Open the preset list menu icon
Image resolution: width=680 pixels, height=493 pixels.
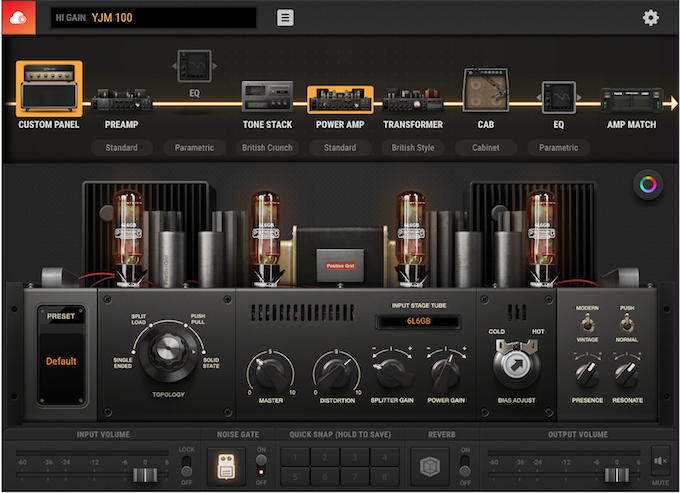(285, 18)
